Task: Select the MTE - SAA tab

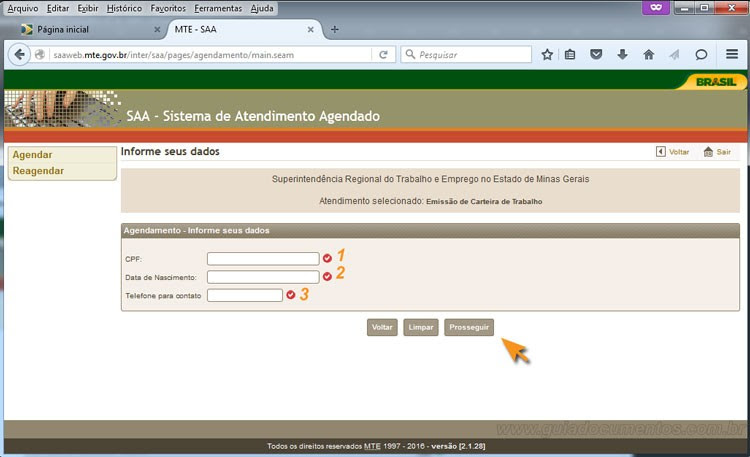Action: (x=244, y=30)
